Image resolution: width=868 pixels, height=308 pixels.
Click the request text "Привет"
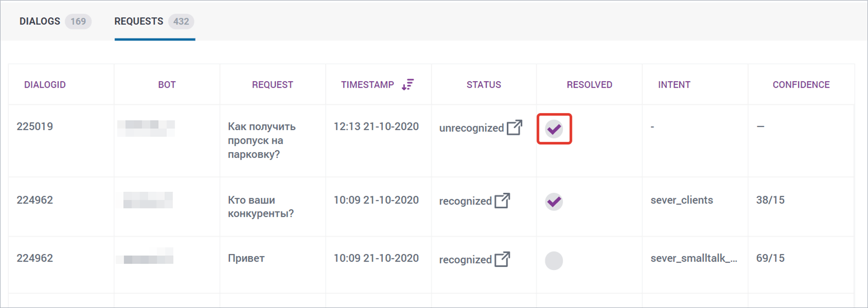point(246,258)
